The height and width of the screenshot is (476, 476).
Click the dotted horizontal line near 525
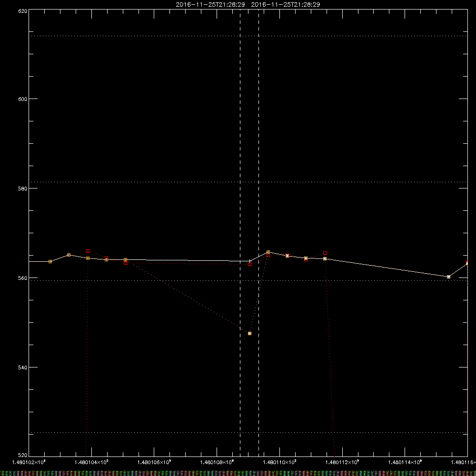[248, 432]
